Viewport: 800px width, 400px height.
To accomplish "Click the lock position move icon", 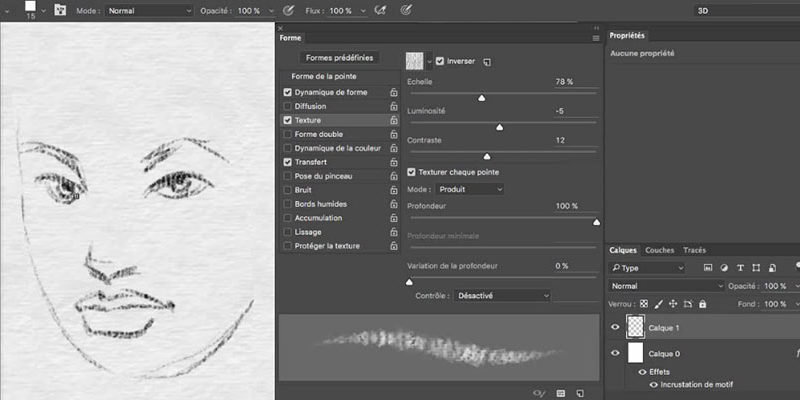I will click(x=673, y=303).
